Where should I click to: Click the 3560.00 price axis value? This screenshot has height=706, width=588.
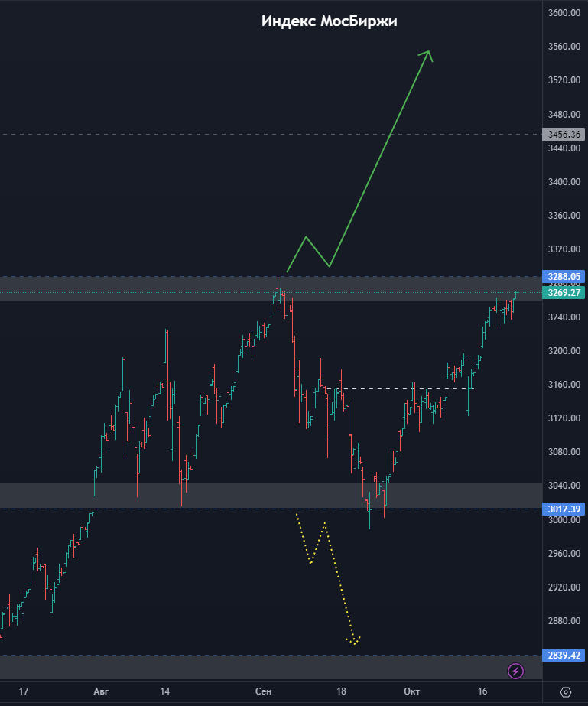tap(564, 47)
